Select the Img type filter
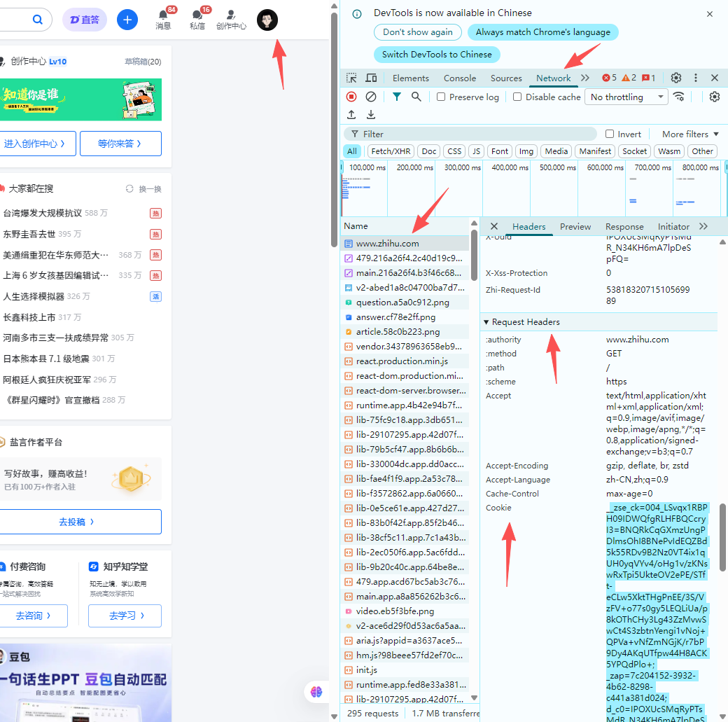 (x=526, y=151)
